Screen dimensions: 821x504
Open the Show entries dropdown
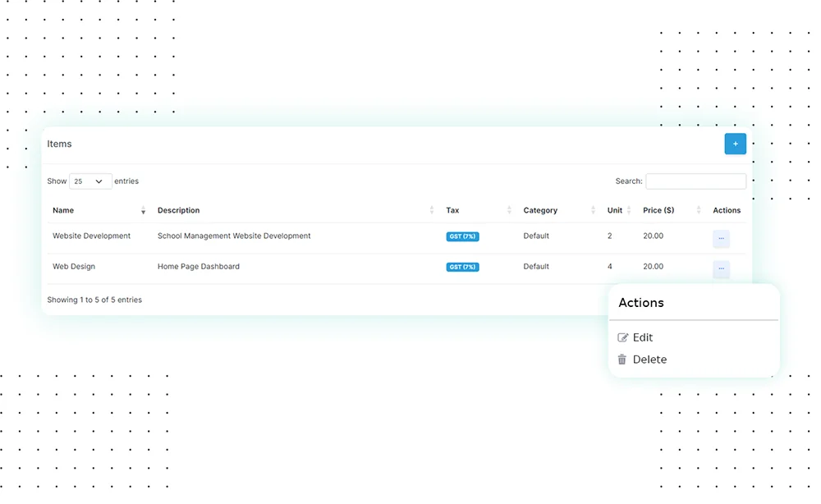[89, 181]
